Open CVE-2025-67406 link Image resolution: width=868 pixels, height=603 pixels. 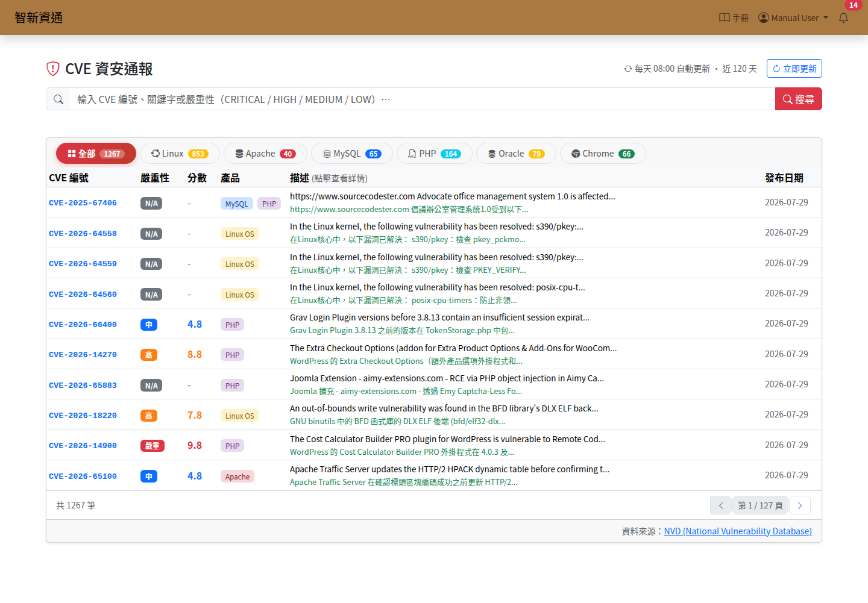tap(83, 203)
